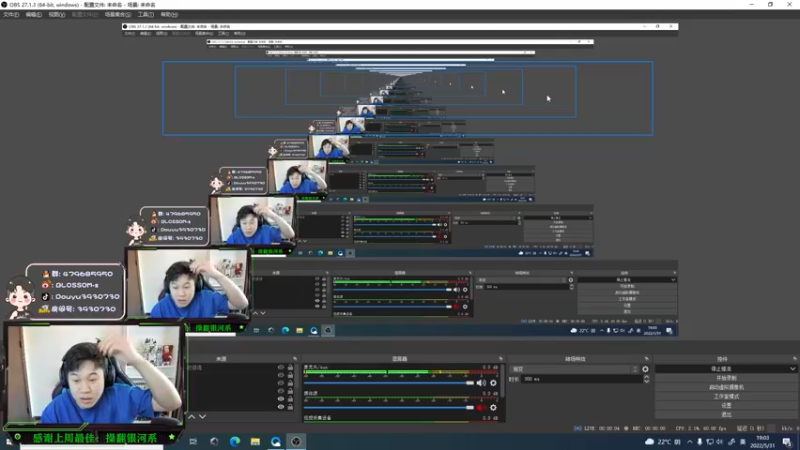Expand the arrow on 停止推流 button
The height and width of the screenshot is (450, 800).
coord(792,368)
